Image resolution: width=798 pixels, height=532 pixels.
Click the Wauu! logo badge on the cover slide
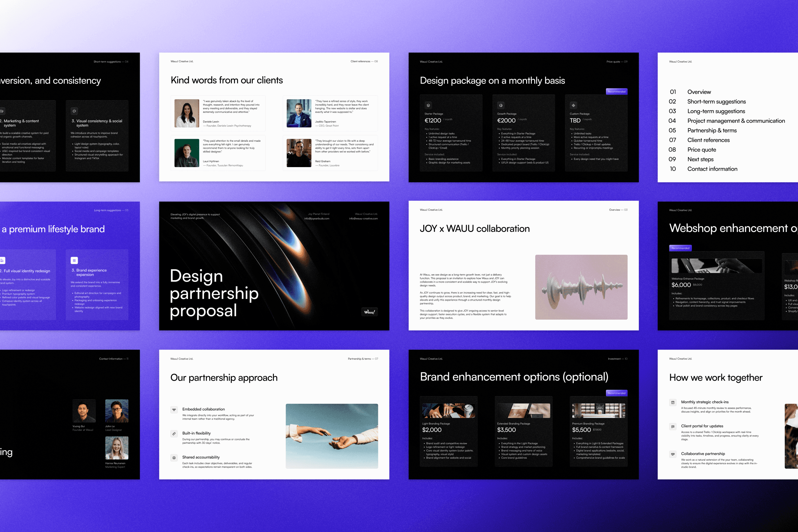[x=369, y=312]
